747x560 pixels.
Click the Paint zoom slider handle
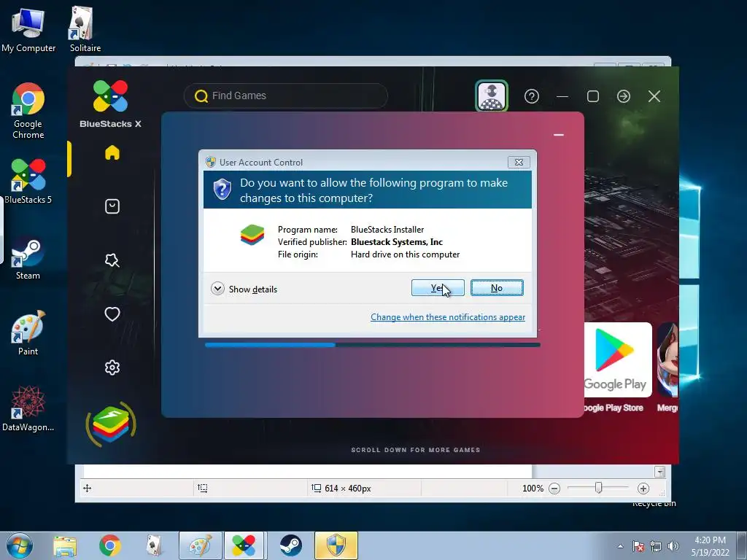click(598, 488)
